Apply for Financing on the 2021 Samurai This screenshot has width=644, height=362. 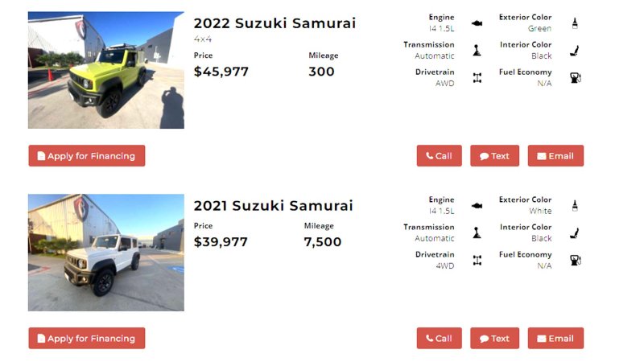[x=87, y=339]
